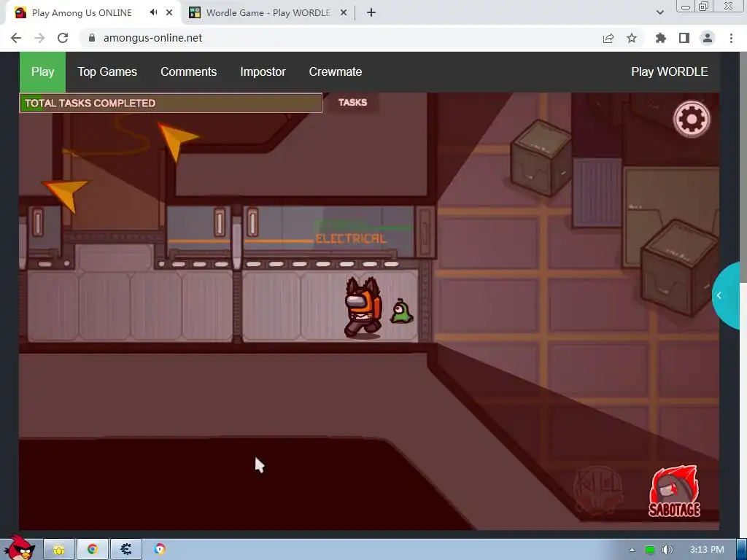The image size is (747, 560).
Task: Open the Crewmate menu item
Action: [336, 72]
